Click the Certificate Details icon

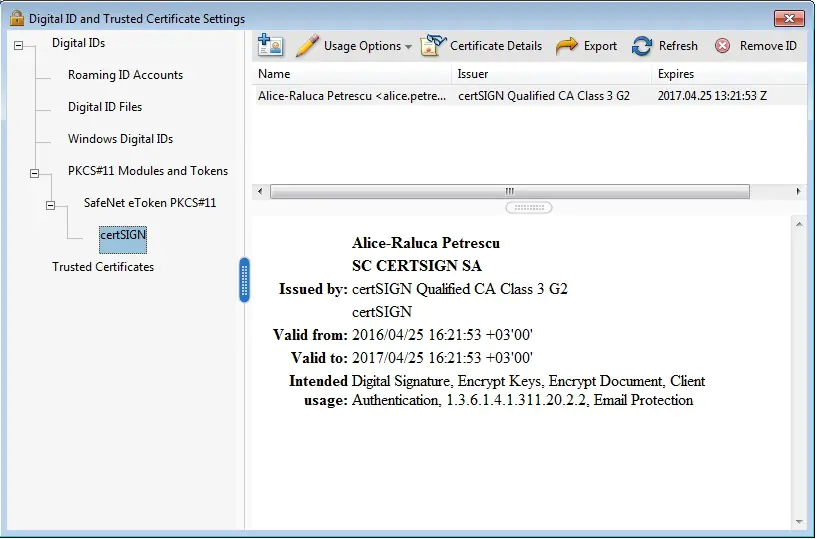click(x=434, y=45)
